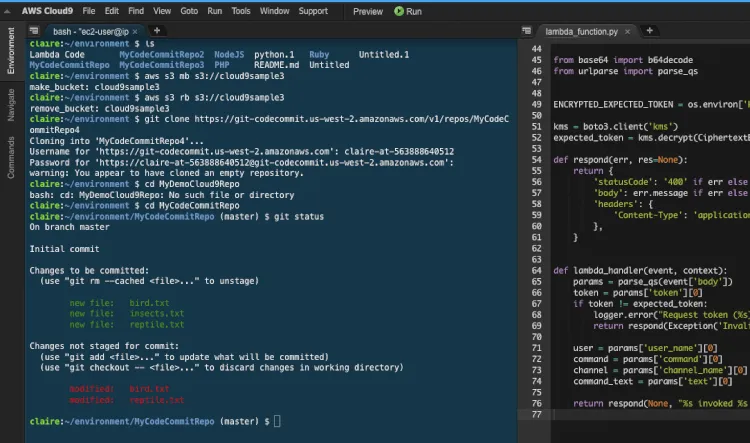Click 'MyCodeCommitRepo3' in ls output
This screenshot has width=750, height=443.
pos(162,65)
